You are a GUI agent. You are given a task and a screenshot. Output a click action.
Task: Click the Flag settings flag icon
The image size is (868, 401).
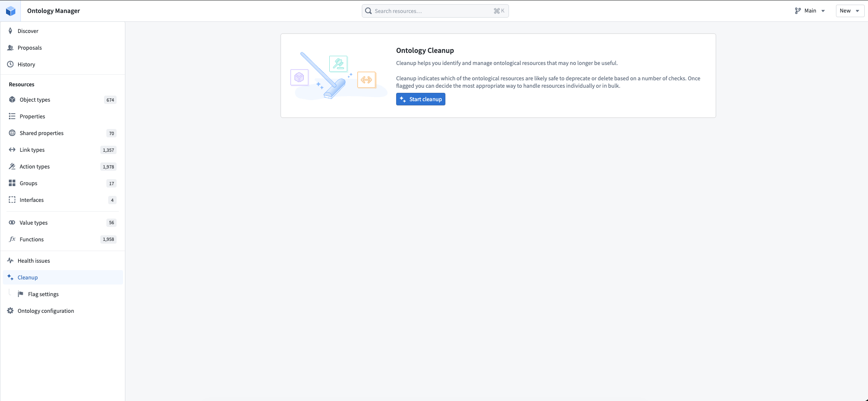pos(20,294)
